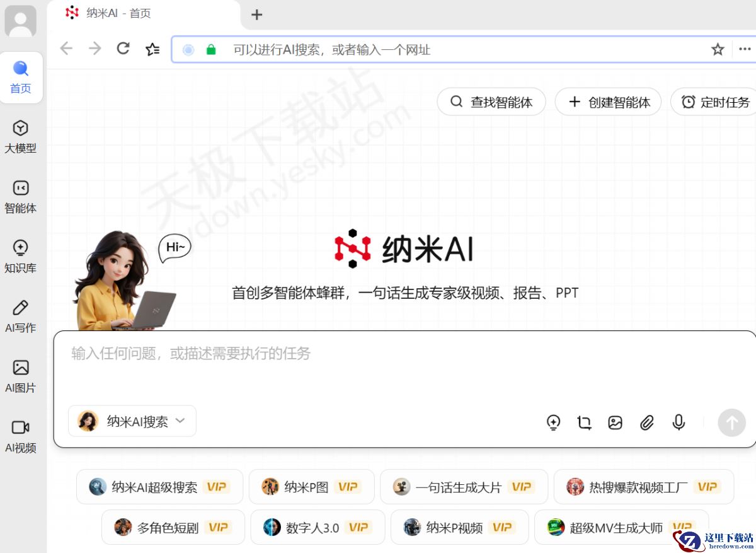Click the 纳米AI logo in page center
Screen dimensions: 756x553
tap(403, 248)
